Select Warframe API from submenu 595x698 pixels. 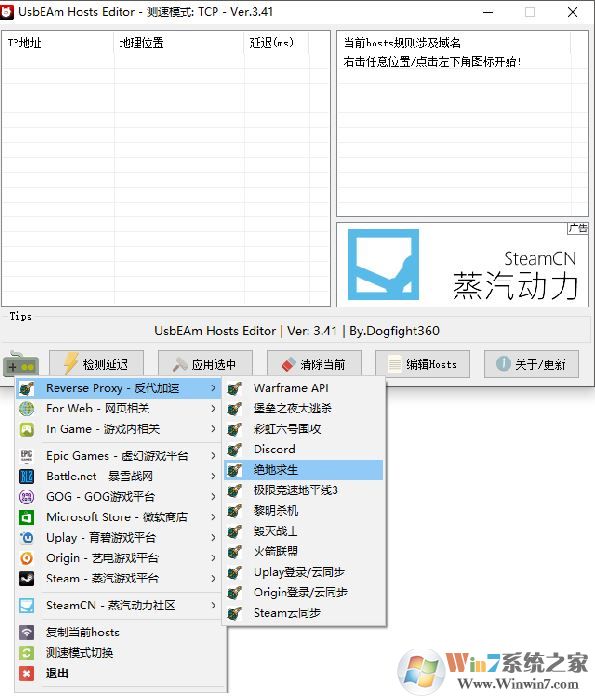[x=304, y=388]
